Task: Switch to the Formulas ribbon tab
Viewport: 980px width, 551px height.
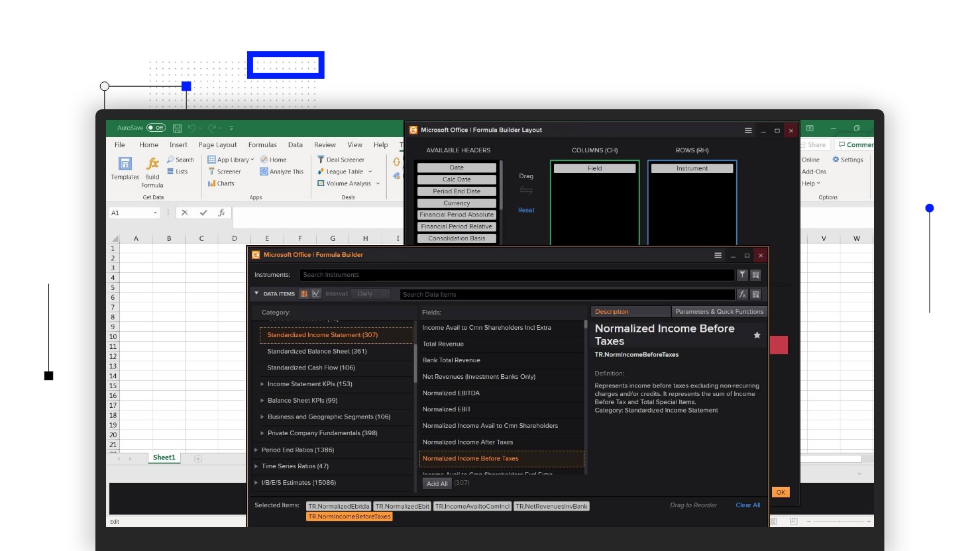Action: [x=262, y=145]
